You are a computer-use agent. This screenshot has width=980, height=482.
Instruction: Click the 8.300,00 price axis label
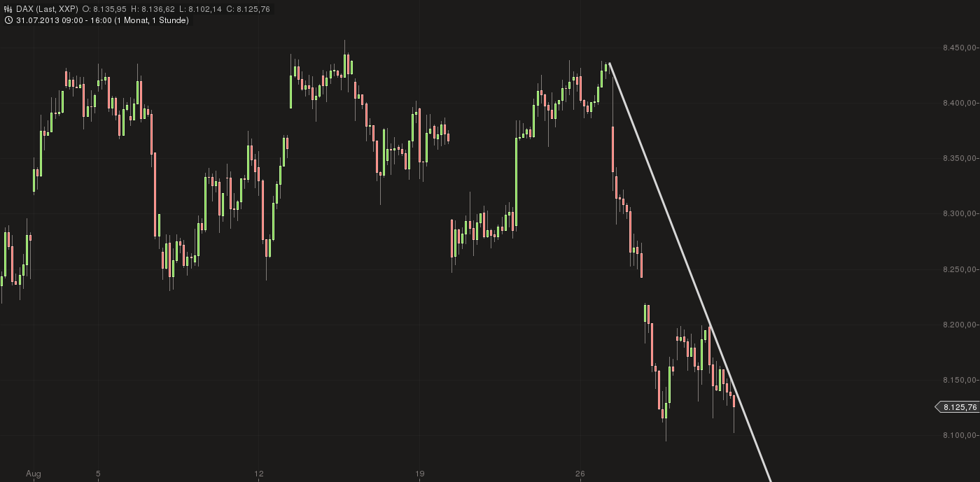960,213
